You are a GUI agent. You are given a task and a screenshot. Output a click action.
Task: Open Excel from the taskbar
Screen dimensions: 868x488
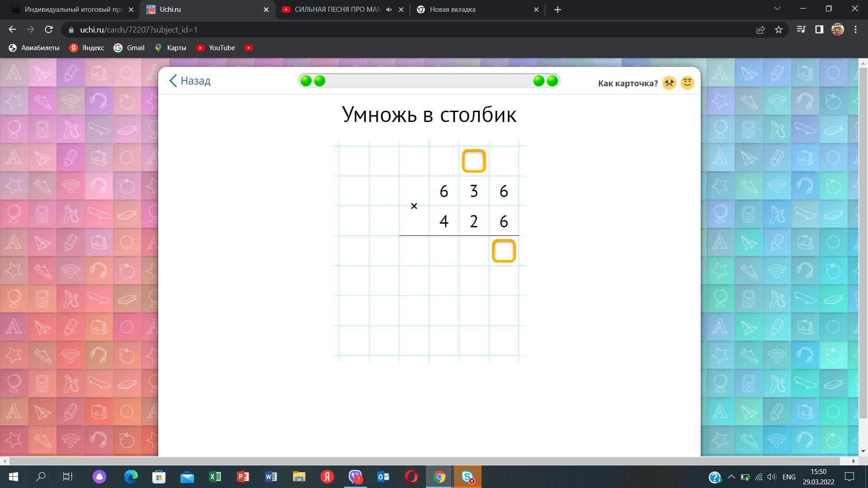pyautogui.click(x=215, y=477)
